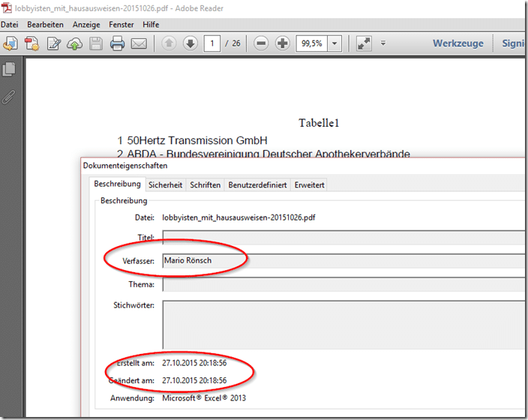Select the Beschreibung tab
The width and height of the screenshot is (528, 420).
pyautogui.click(x=118, y=184)
